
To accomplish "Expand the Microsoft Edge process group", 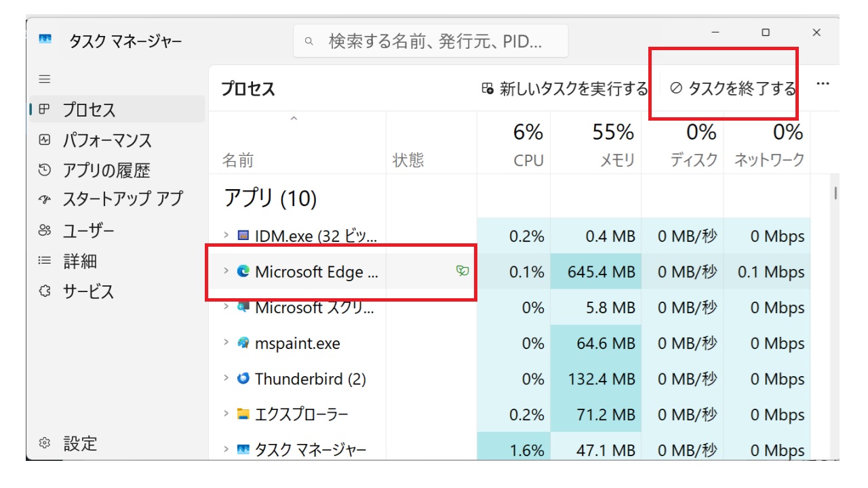I will (x=226, y=271).
